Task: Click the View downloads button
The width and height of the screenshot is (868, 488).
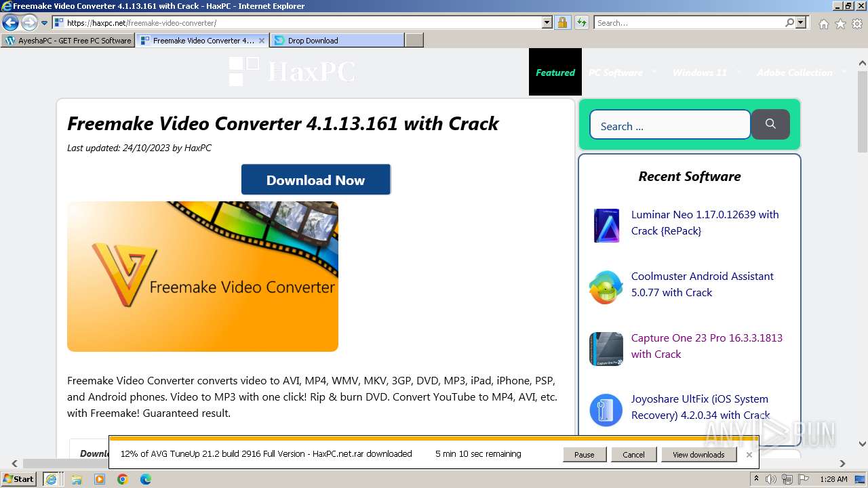Action: 698,455
